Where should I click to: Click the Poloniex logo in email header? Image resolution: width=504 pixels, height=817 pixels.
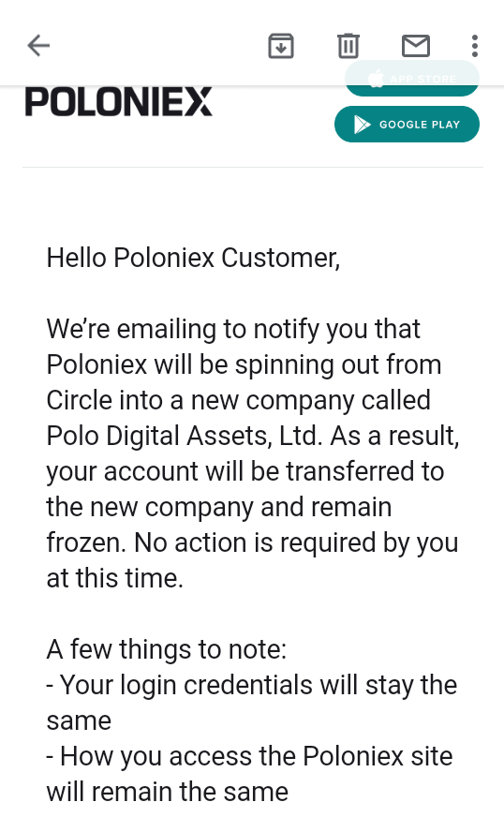[119, 102]
